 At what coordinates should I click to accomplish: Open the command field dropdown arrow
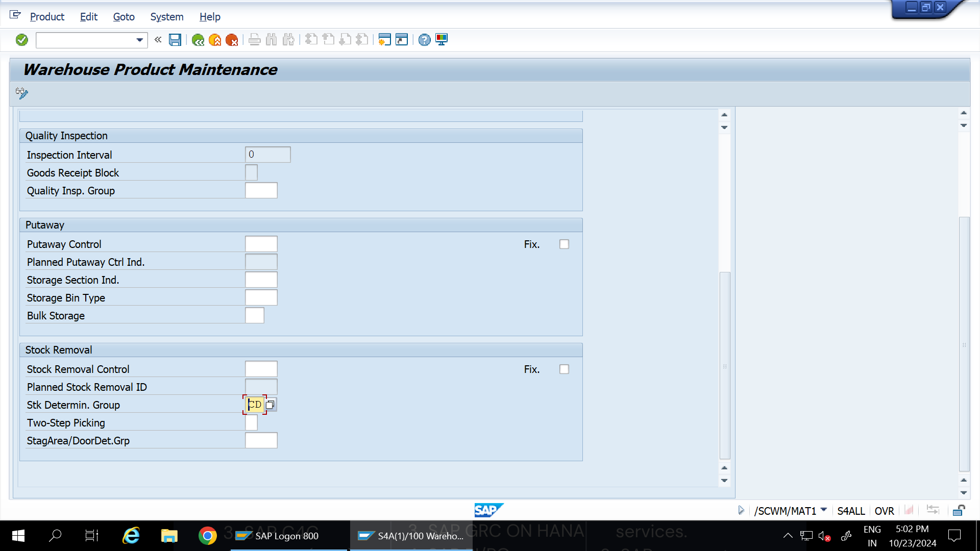coord(139,40)
